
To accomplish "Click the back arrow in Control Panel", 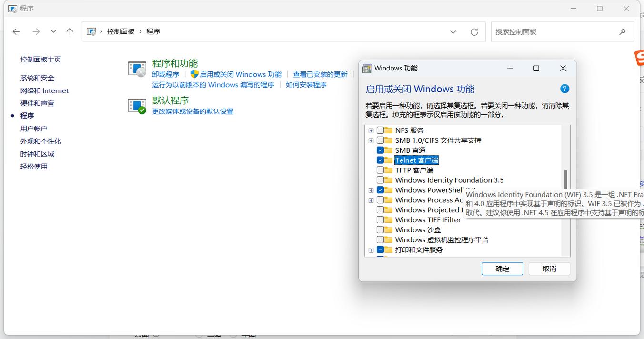I will point(16,31).
